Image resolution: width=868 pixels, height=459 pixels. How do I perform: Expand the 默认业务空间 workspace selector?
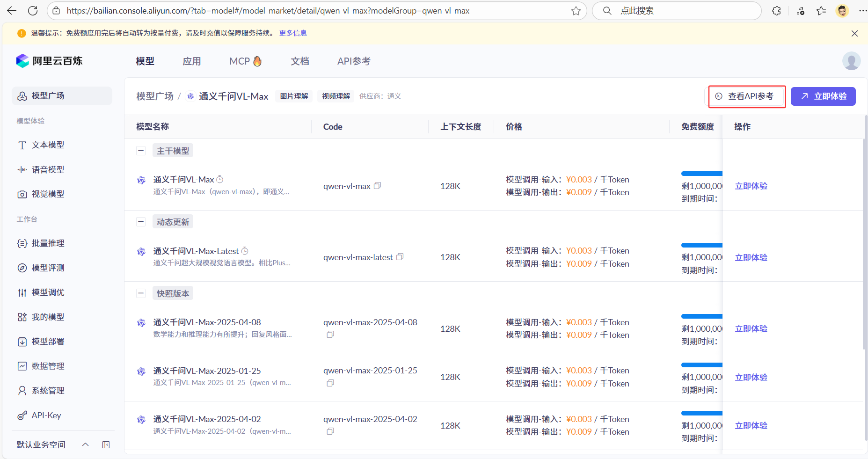pyautogui.click(x=85, y=444)
